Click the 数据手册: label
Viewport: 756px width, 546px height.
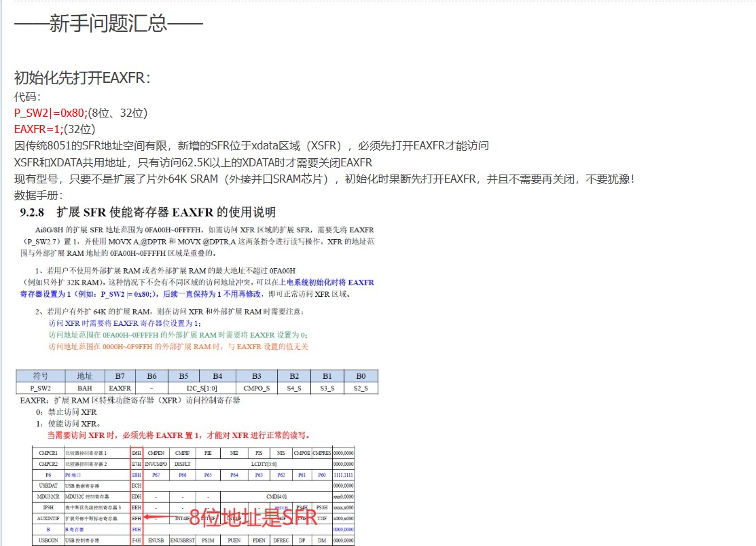click(38, 195)
